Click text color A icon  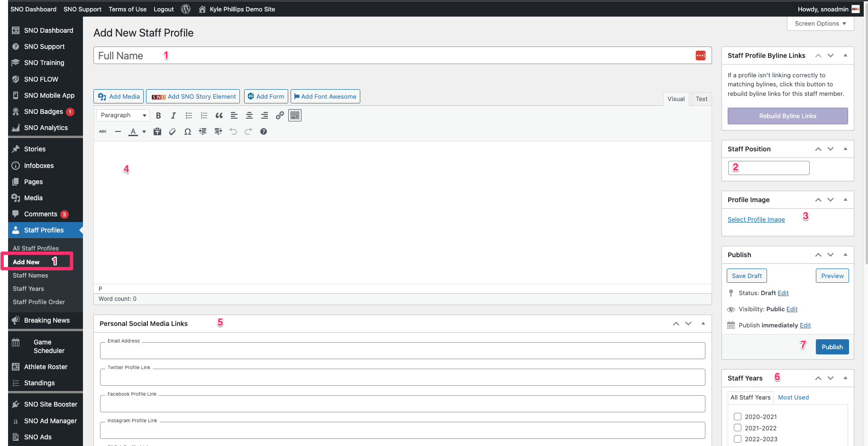133,131
